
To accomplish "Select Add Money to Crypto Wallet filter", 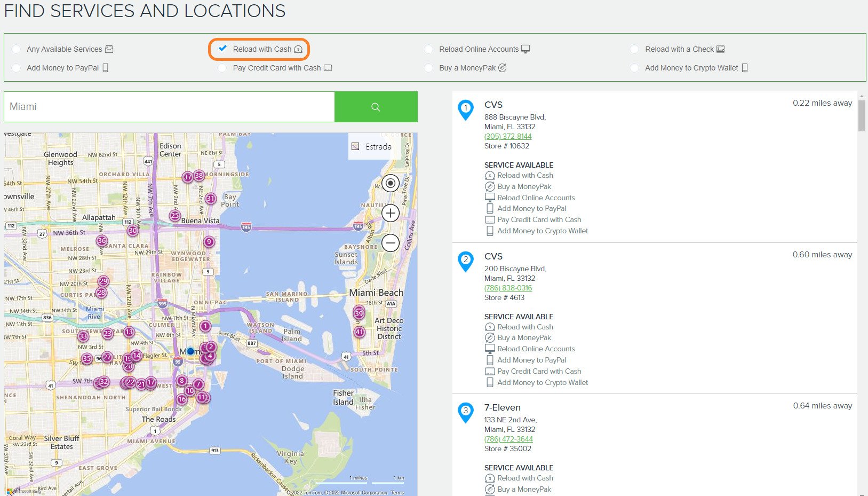I will 689,68.
